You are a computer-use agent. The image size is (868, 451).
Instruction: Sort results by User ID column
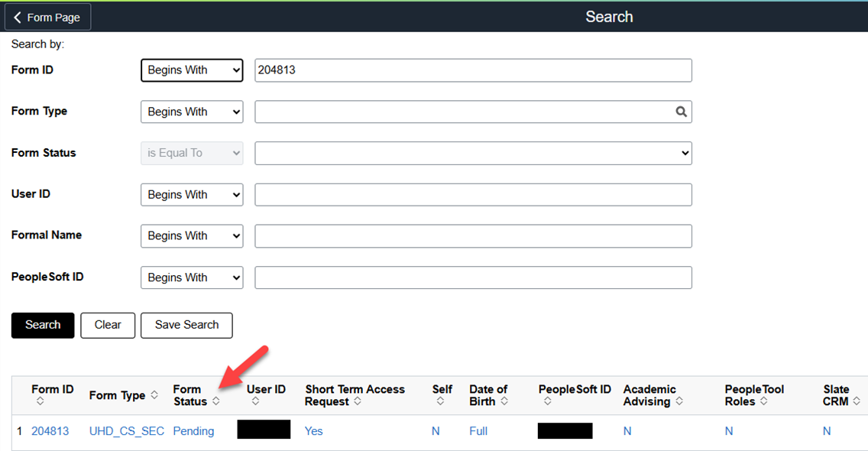click(255, 401)
